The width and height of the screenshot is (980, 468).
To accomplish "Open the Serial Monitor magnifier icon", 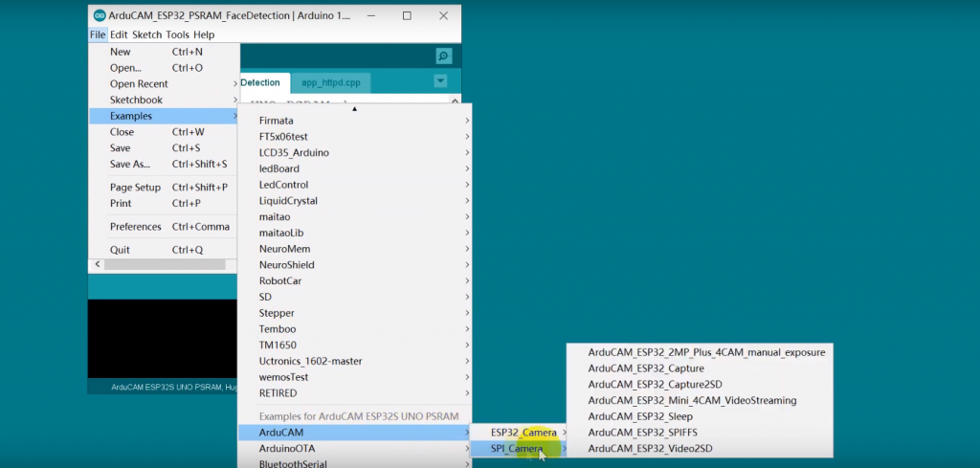I will [444, 56].
